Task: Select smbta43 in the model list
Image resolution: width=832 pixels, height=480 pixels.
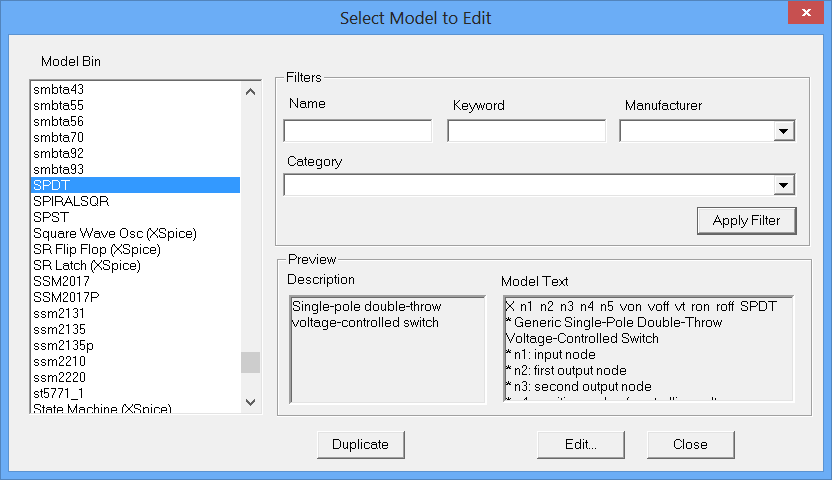Action: coord(59,89)
